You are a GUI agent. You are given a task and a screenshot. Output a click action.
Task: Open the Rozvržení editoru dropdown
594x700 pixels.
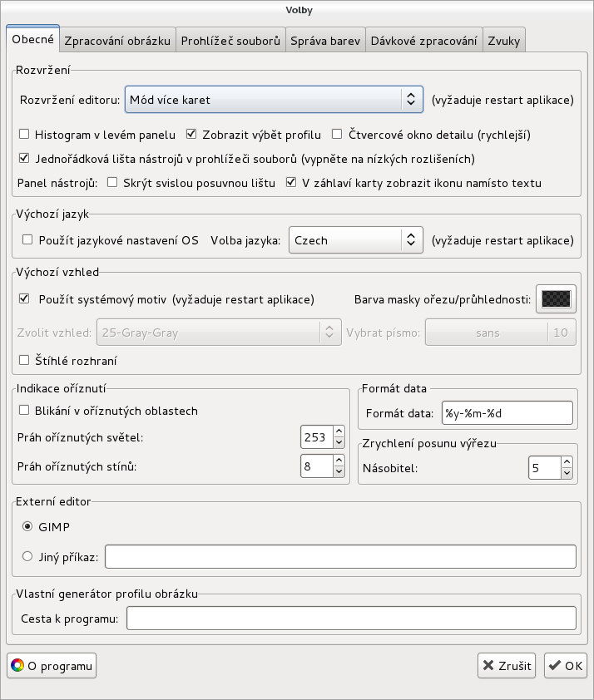click(x=274, y=100)
